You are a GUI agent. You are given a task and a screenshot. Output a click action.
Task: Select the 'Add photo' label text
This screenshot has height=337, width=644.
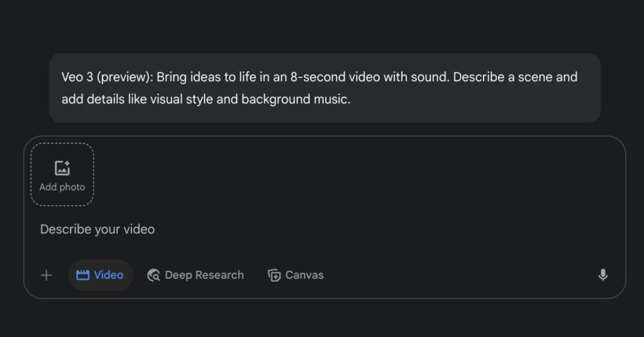62,187
